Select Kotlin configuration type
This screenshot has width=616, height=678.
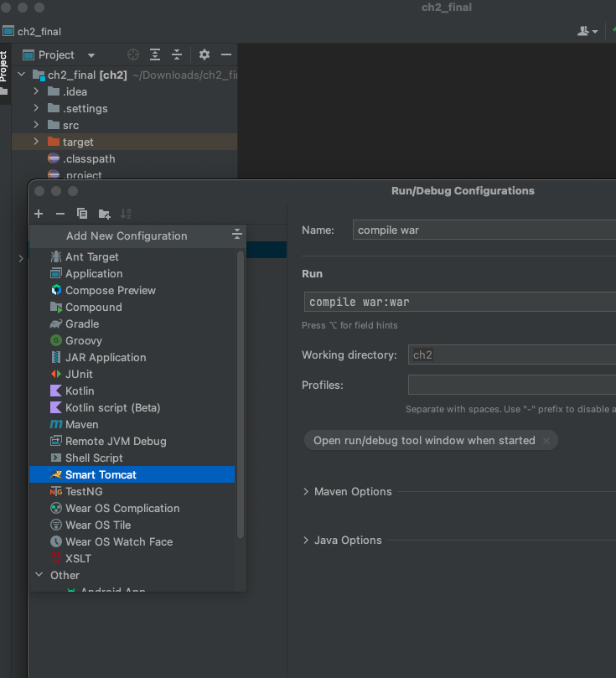pos(132,391)
